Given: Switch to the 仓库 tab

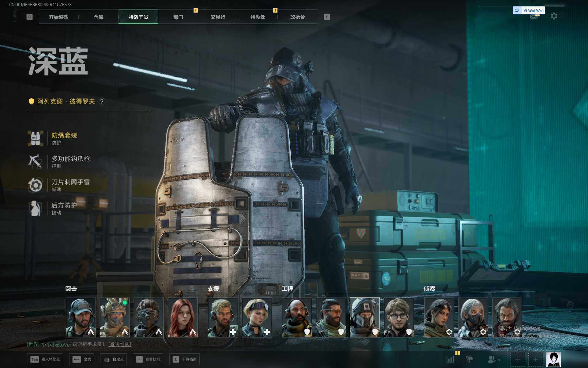Looking at the screenshot, I should [x=98, y=17].
